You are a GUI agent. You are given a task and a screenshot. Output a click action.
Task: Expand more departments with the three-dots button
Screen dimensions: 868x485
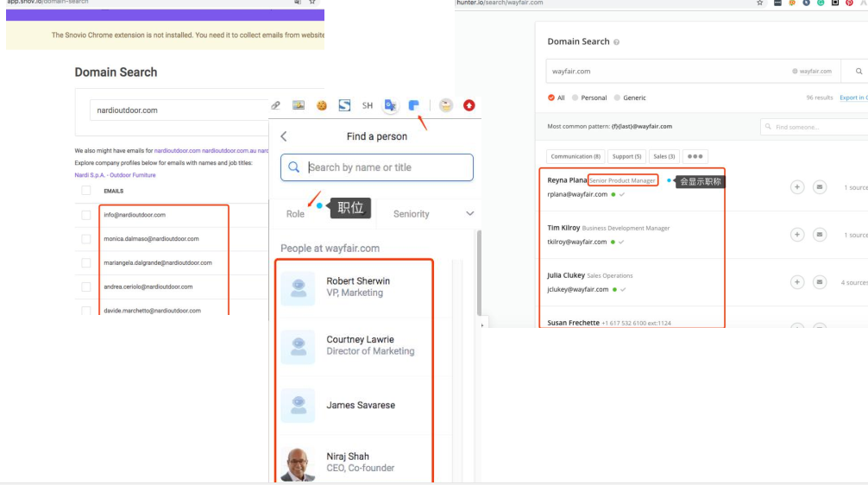click(695, 156)
